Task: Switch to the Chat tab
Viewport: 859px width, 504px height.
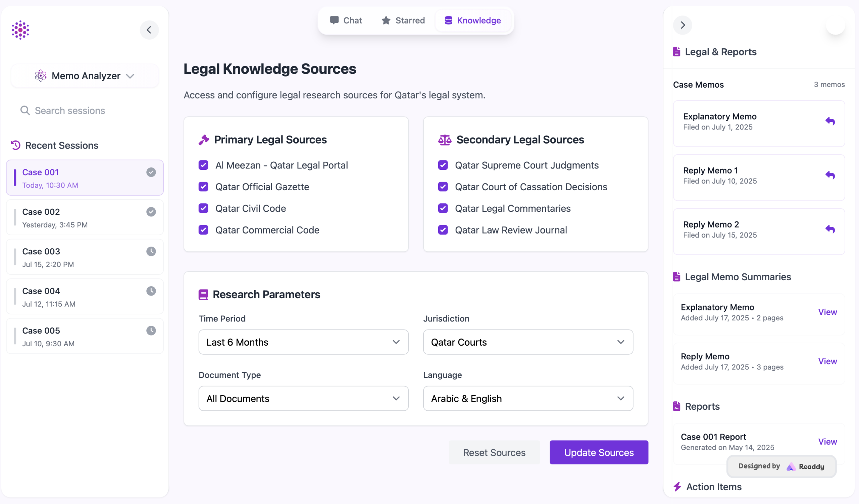Action: [346, 20]
